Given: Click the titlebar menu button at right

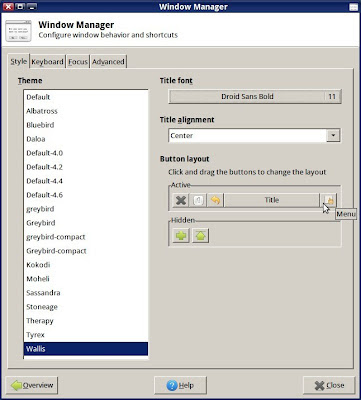Looking at the screenshot, I should point(353,7).
